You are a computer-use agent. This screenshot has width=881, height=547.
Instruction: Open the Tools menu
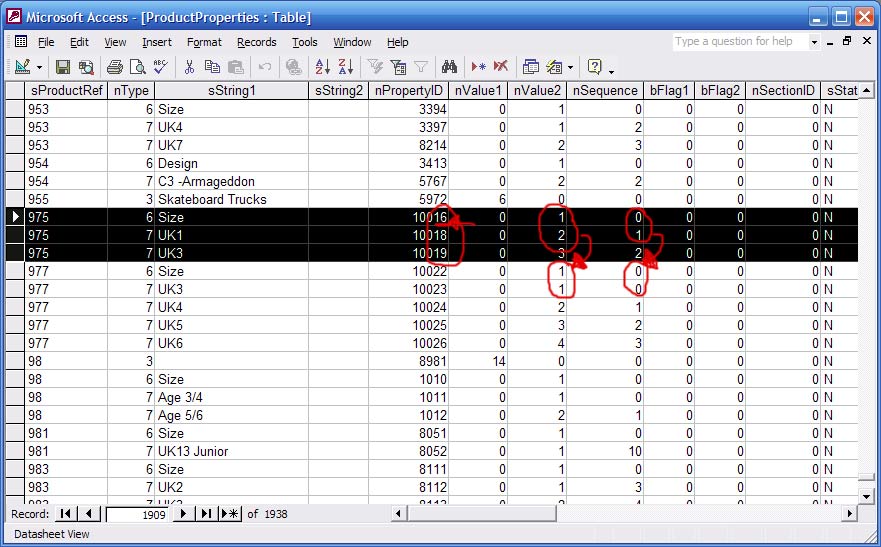point(304,42)
